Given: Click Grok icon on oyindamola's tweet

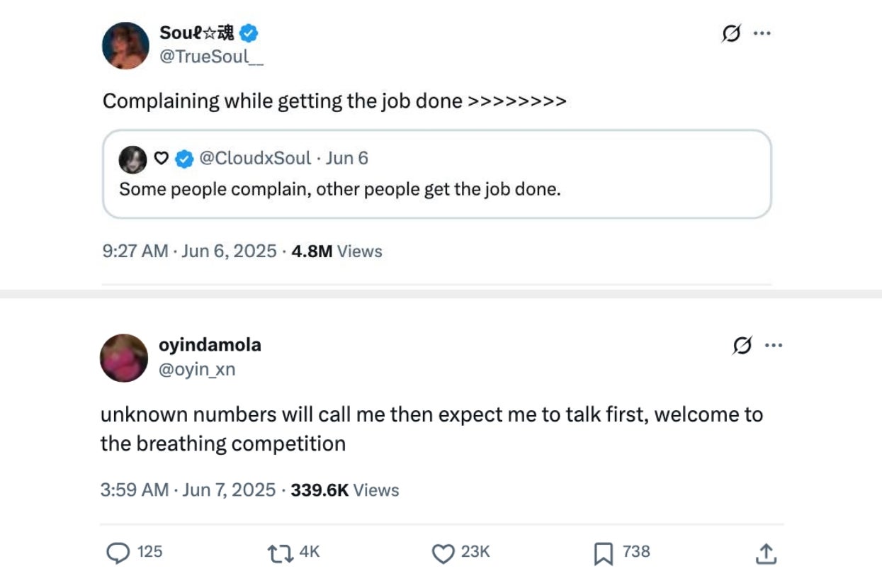Looking at the screenshot, I should tap(742, 346).
